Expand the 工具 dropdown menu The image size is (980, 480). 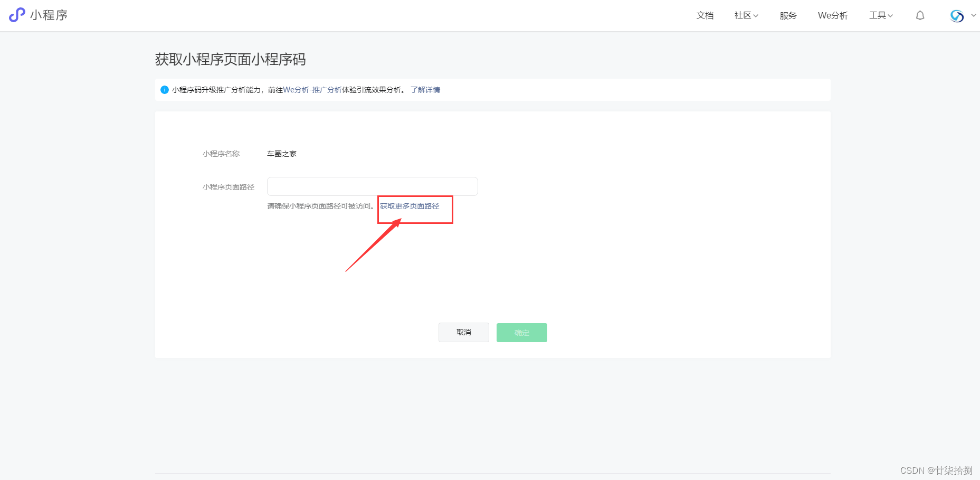click(881, 15)
